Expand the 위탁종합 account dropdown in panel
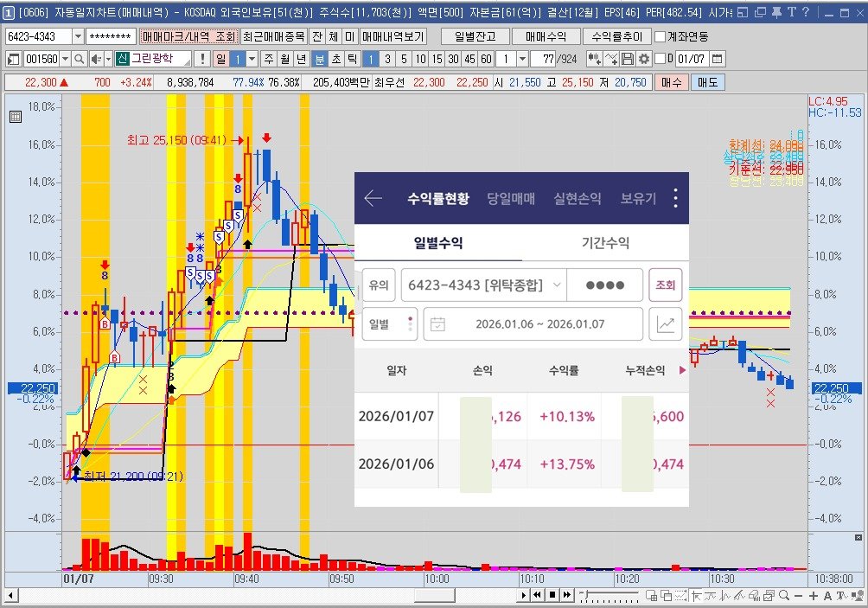Image resolution: width=868 pixels, height=608 pixels. 557,285
